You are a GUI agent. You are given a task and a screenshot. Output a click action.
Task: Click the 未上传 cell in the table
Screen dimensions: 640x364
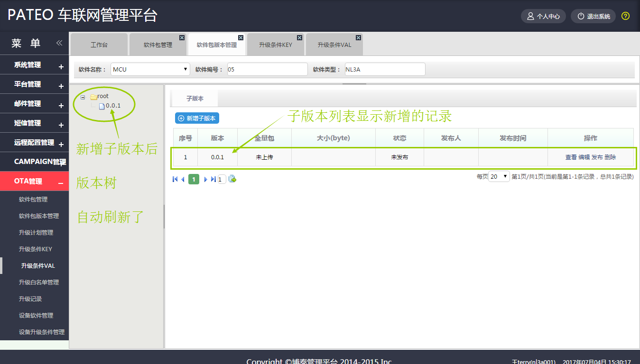(264, 157)
